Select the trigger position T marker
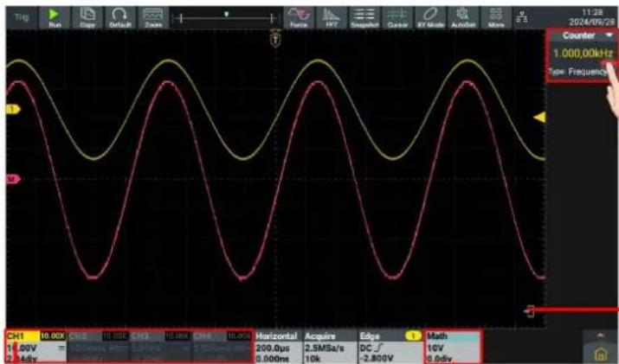Image resolution: width=619 pixels, height=364 pixels. point(275,39)
